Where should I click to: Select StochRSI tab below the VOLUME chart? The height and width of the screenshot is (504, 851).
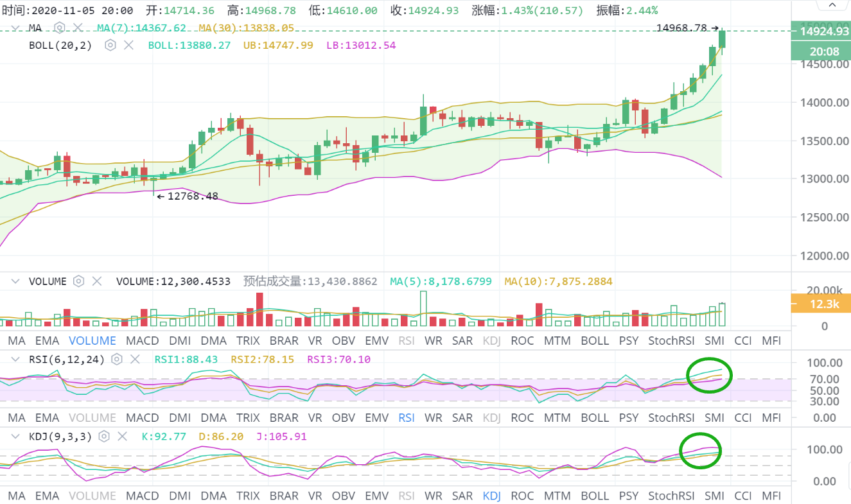[671, 341]
